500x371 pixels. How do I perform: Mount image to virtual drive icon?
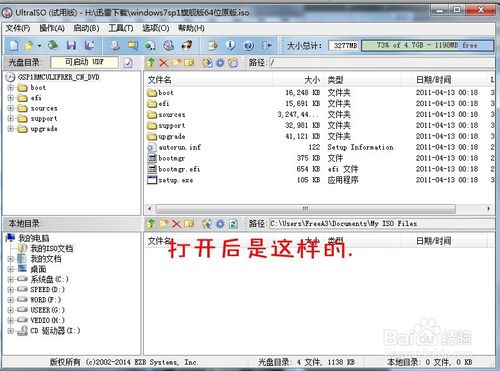click(169, 45)
